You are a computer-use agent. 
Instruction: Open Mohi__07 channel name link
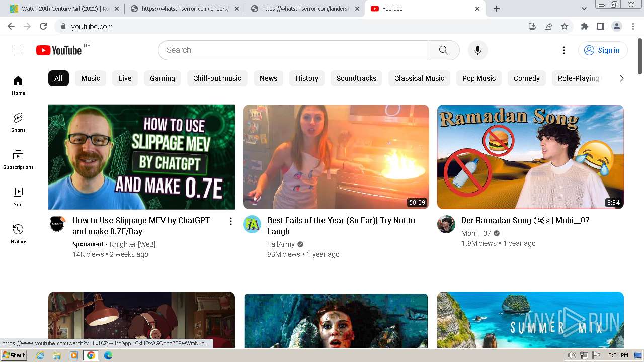(476, 233)
